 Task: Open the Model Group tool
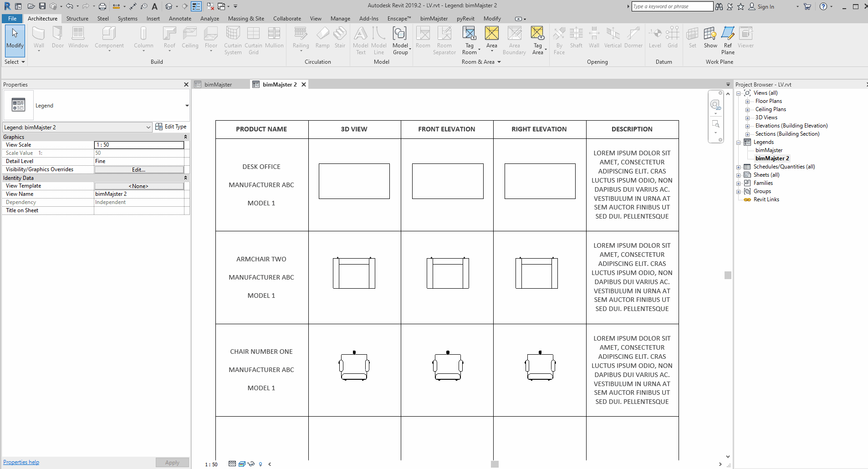coord(400,34)
